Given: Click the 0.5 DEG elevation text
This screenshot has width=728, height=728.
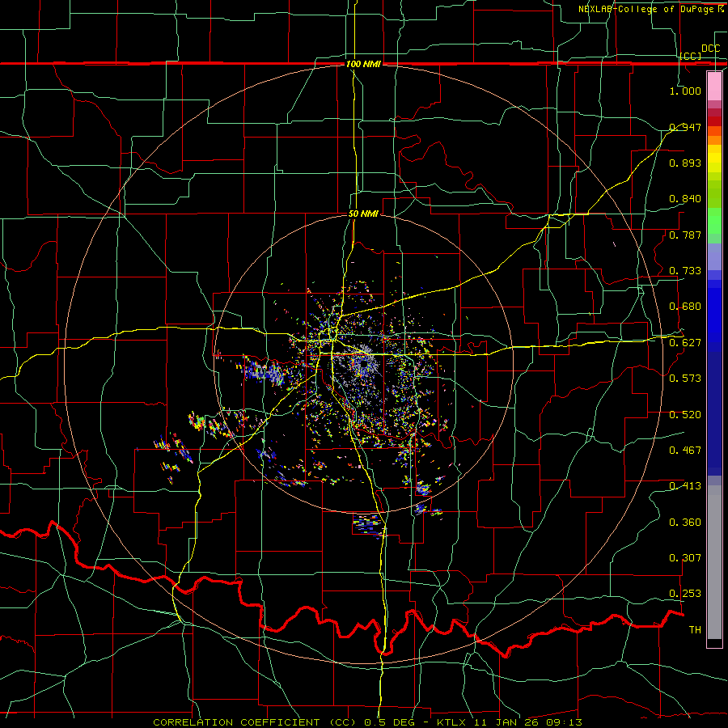Looking at the screenshot, I should tap(391, 722).
